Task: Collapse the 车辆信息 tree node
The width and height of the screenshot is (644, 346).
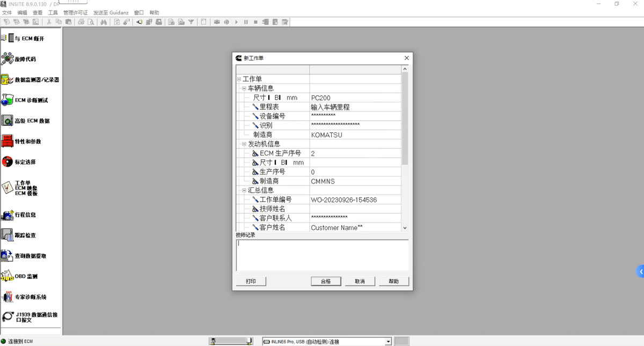Action: (244, 89)
